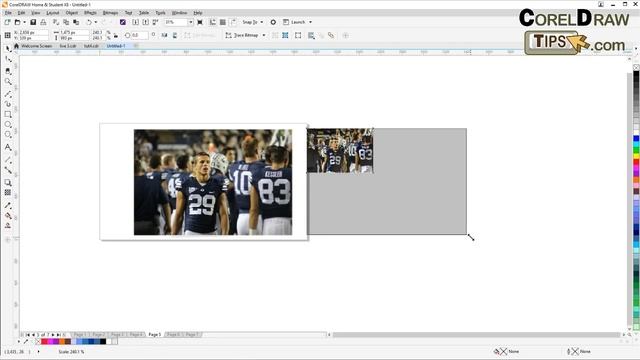Click the small football photo copy
The height and width of the screenshot is (360, 640).
click(340, 151)
